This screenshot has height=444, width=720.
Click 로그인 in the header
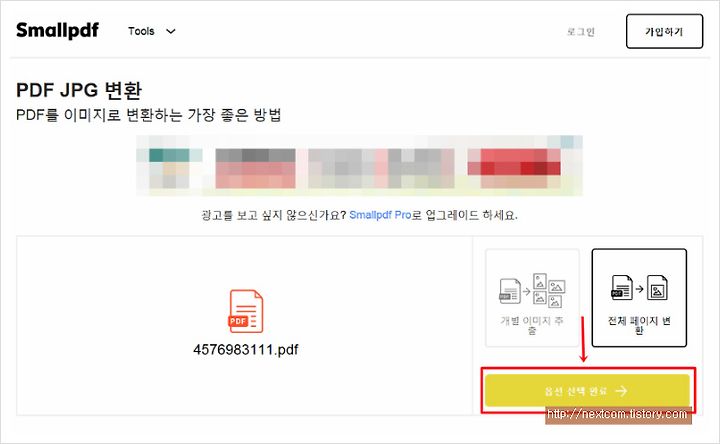pos(581,32)
